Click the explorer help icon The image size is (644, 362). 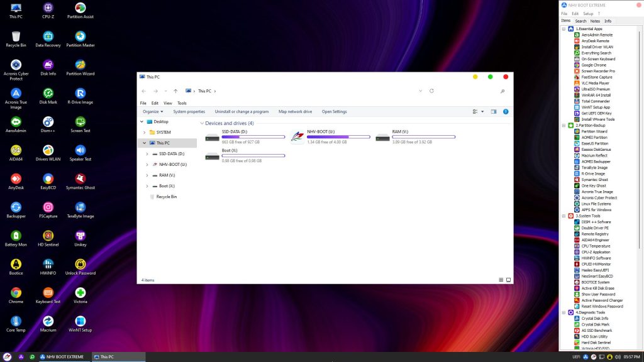pos(506,111)
